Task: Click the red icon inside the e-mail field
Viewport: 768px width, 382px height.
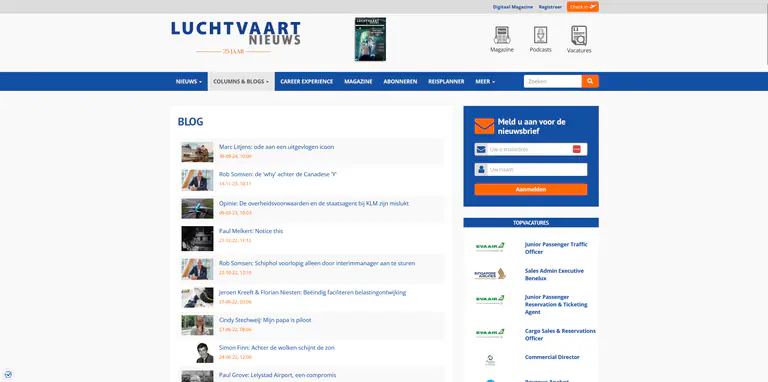Action: click(576, 149)
